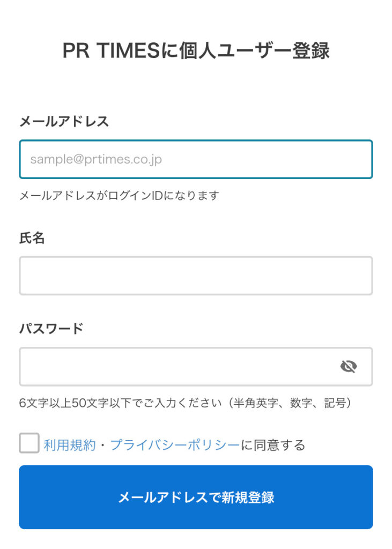Click the 氏名 field label

tap(32, 238)
